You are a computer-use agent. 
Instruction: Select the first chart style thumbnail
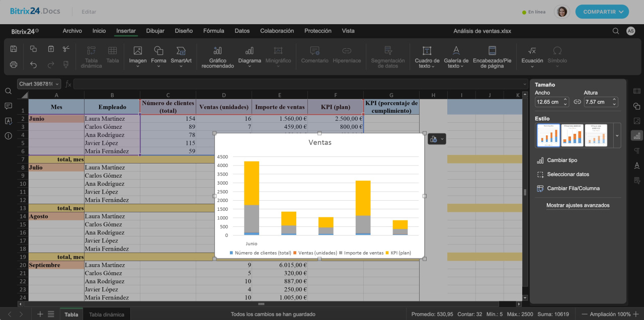pyautogui.click(x=548, y=135)
